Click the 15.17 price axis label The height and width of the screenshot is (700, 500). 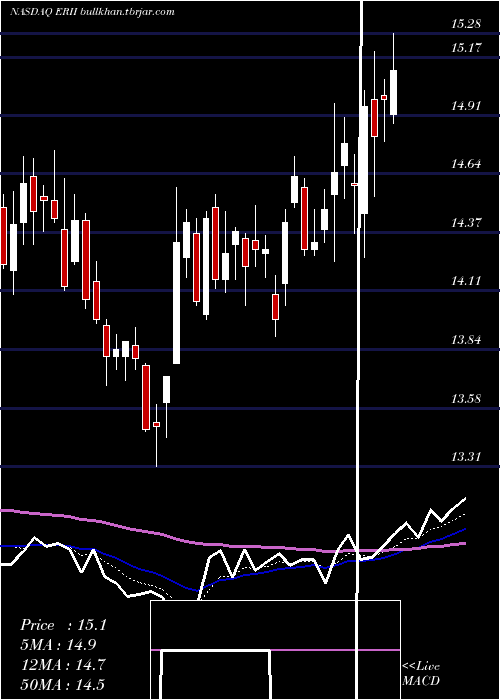click(x=466, y=47)
